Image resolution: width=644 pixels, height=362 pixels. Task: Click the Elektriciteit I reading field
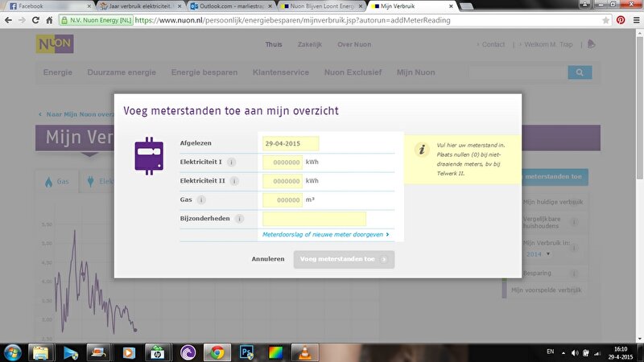pos(283,162)
